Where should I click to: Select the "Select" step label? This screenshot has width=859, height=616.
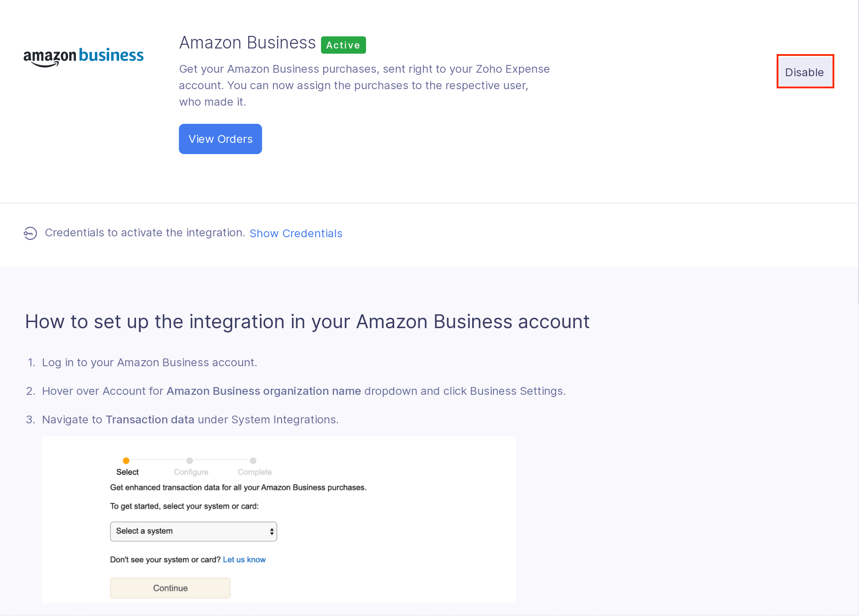click(x=127, y=472)
